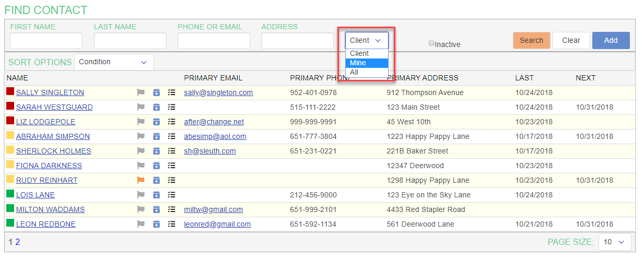This screenshot has width=644, height=259.
Task: Click the flag icon for Lois Lane
Action: [x=140, y=195]
